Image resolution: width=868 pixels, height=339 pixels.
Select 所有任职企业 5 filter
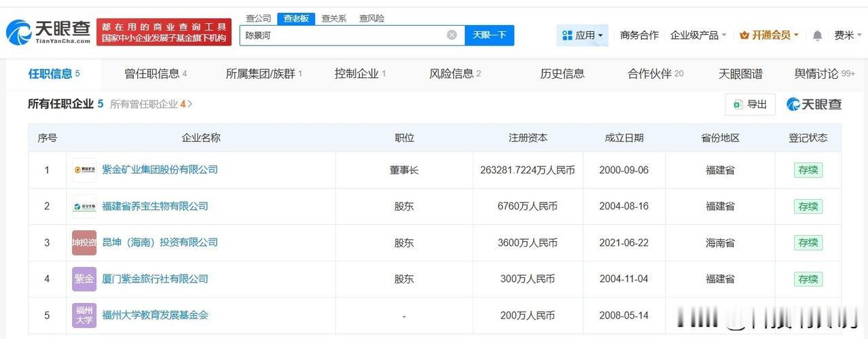65,104
